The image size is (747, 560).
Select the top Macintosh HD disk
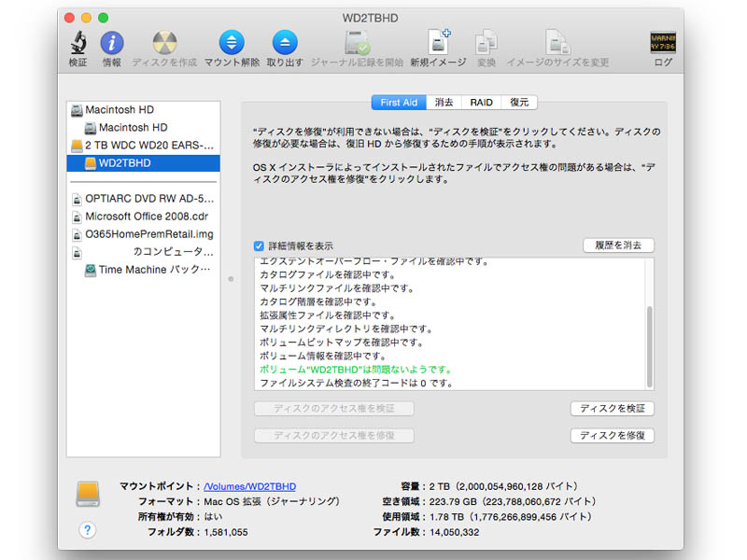[144, 110]
